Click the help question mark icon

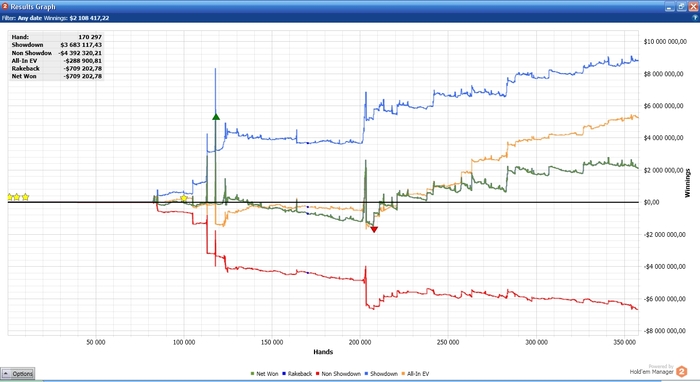point(695,18)
